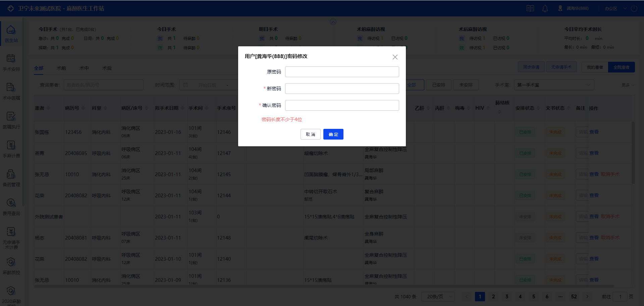644x306 pixels.
Task: Open the 手麻计费 sidebar icon
Action: click(x=11, y=145)
